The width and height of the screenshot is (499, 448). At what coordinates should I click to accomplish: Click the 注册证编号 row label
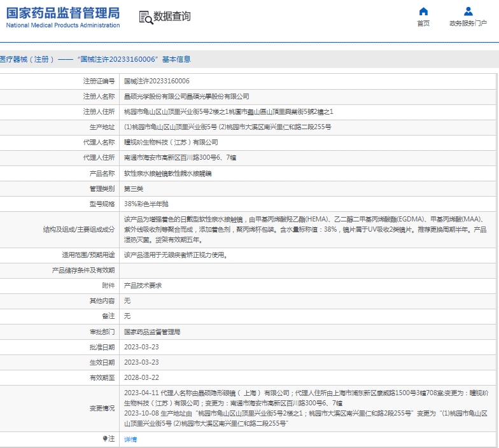tap(99, 81)
